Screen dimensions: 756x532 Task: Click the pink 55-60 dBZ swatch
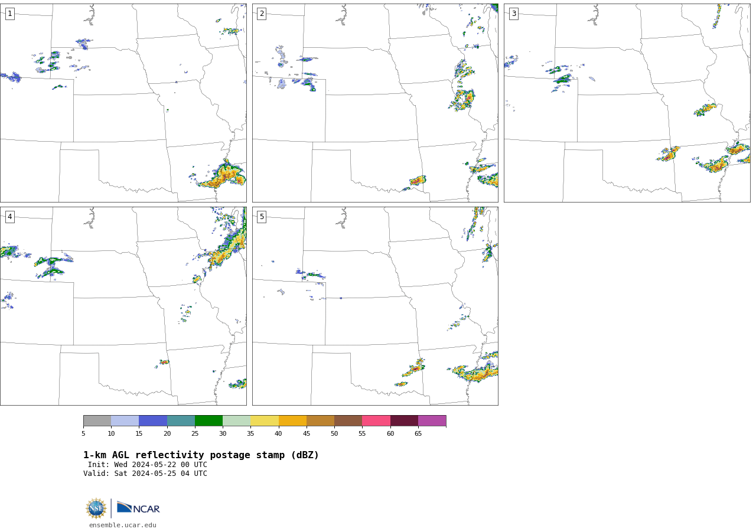tap(376, 421)
